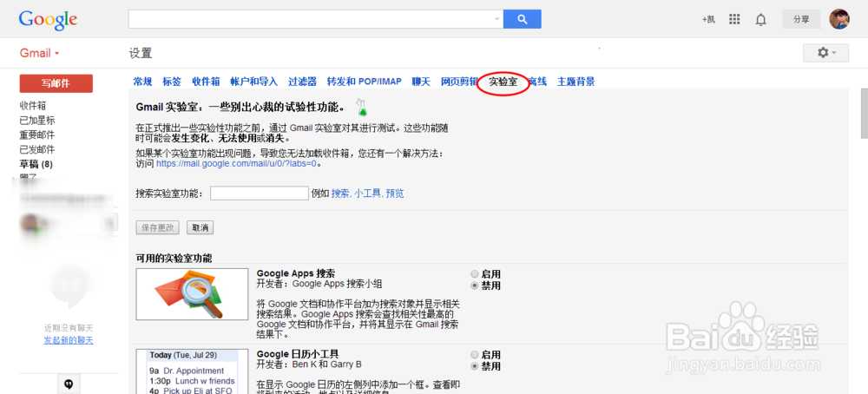Click the 搜索 example link
This screenshot has height=394, width=868.
click(x=340, y=194)
